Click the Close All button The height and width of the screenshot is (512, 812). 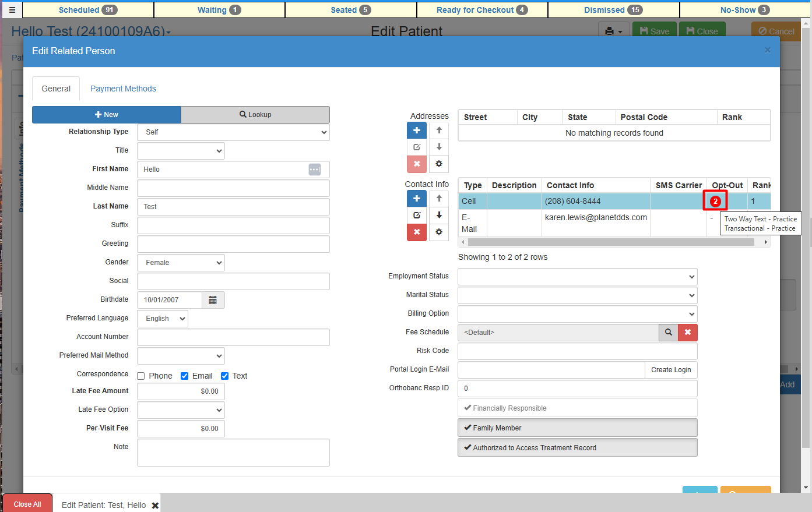click(27, 504)
